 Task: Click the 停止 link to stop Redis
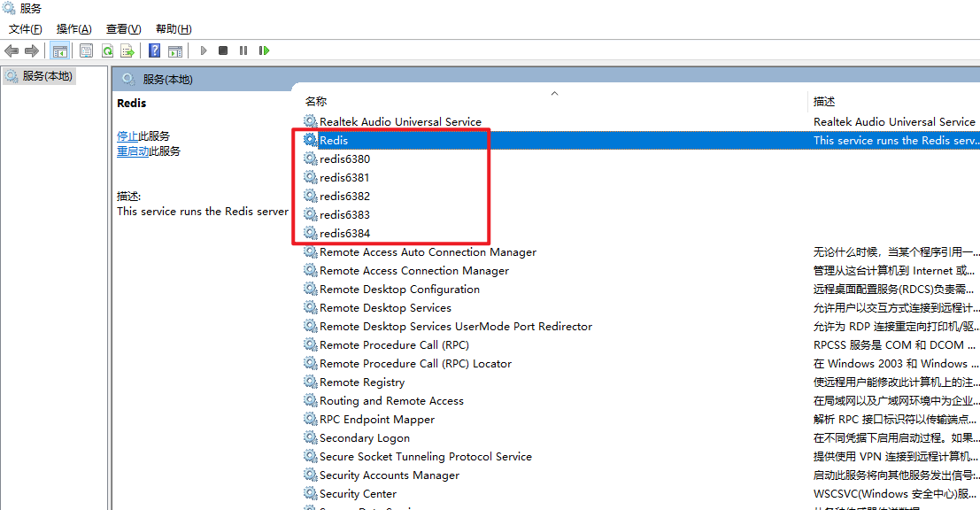click(x=127, y=136)
